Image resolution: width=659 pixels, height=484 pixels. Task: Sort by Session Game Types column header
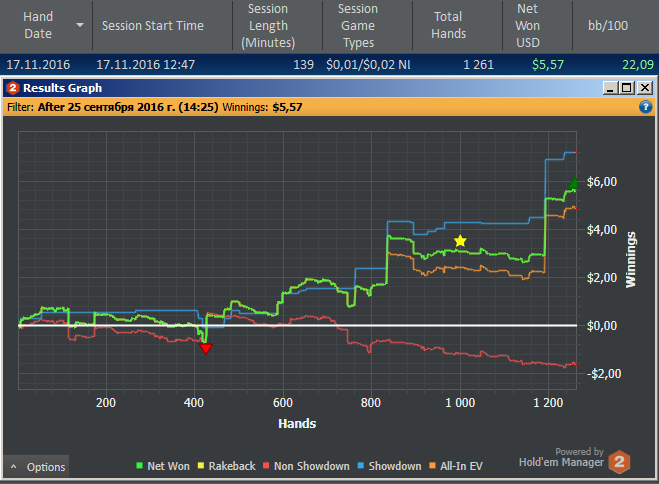[x=367, y=26]
